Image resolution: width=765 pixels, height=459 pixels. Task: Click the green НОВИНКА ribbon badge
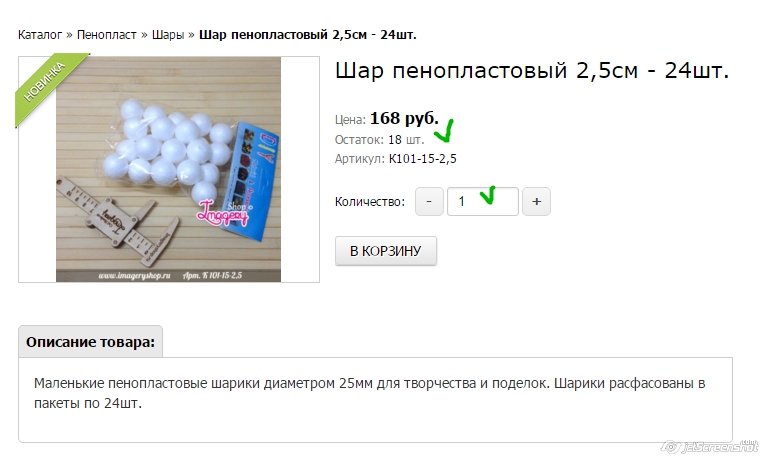(48, 86)
